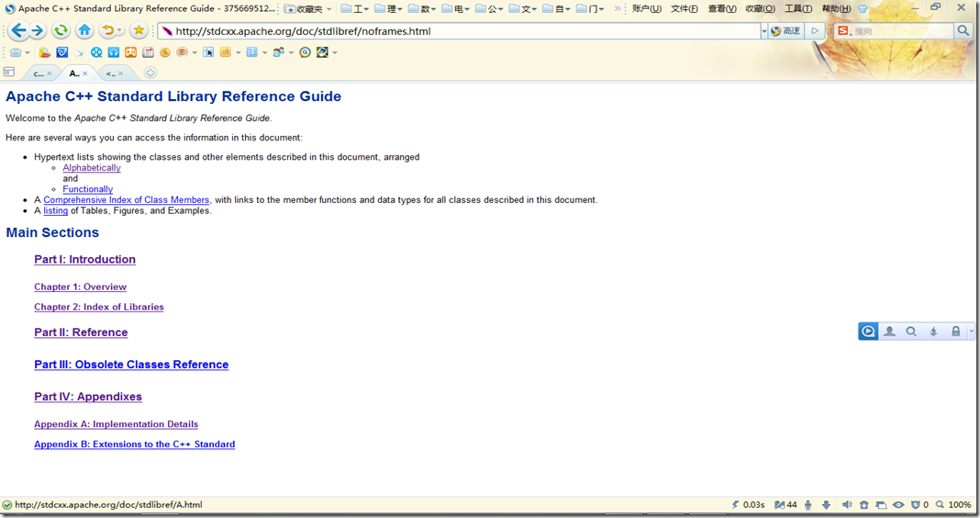Reload the page with green refresh icon

coord(61,30)
